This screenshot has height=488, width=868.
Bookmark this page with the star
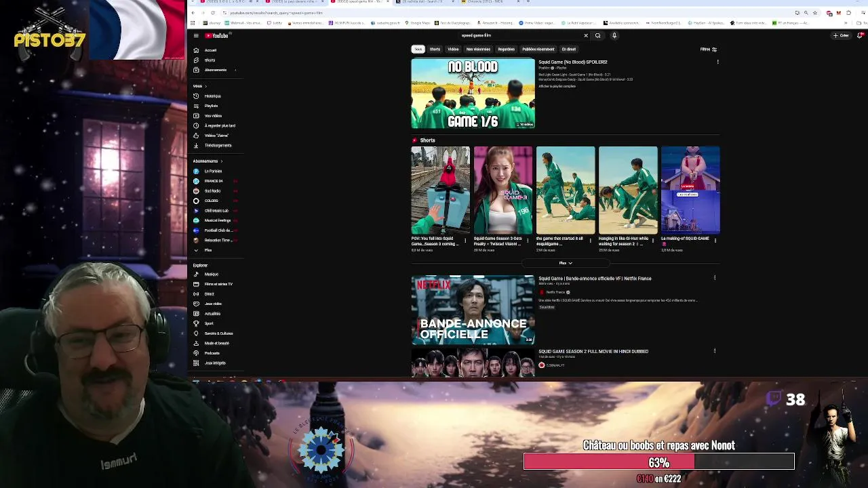(814, 13)
